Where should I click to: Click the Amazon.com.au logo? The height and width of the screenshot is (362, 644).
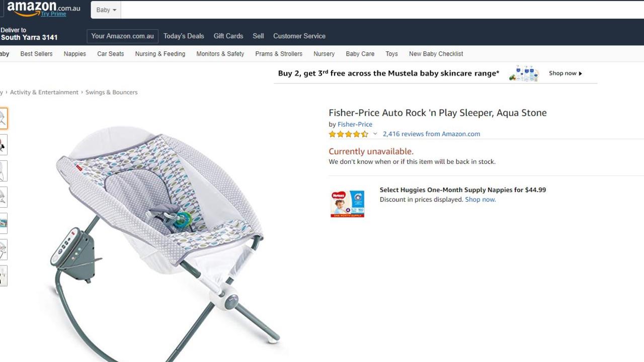pos(43,8)
